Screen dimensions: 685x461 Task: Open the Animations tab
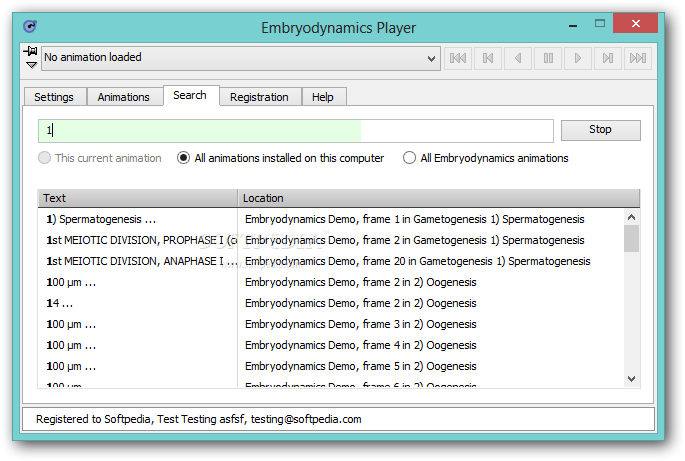[x=124, y=97]
